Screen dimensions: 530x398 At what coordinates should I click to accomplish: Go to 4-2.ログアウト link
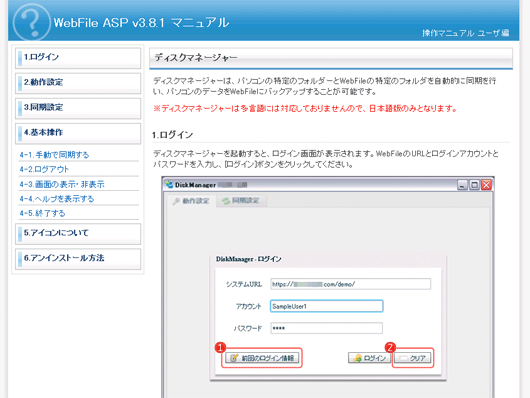(x=44, y=169)
